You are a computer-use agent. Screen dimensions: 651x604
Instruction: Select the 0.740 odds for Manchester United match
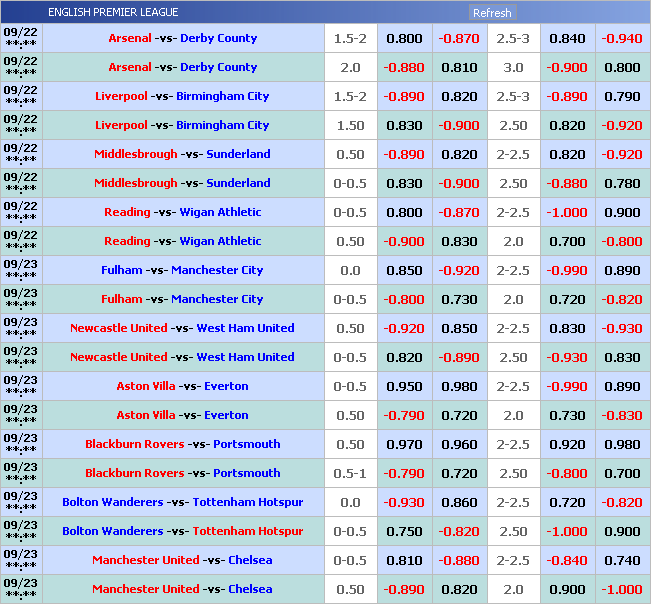click(x=621, y=560)
